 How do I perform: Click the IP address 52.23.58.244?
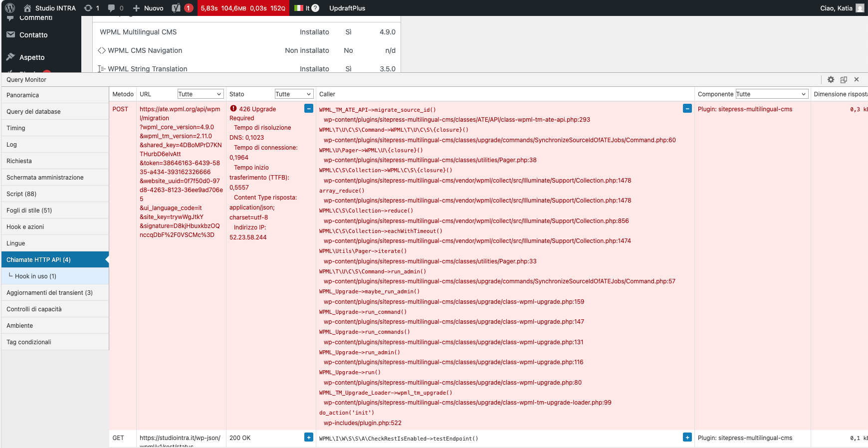click(x=248, y=237)
